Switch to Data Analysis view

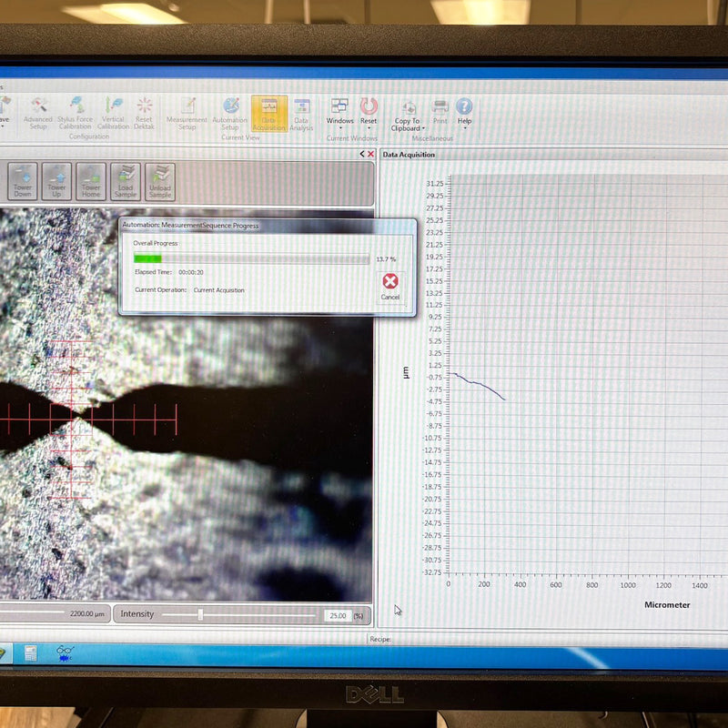[301, 115]
